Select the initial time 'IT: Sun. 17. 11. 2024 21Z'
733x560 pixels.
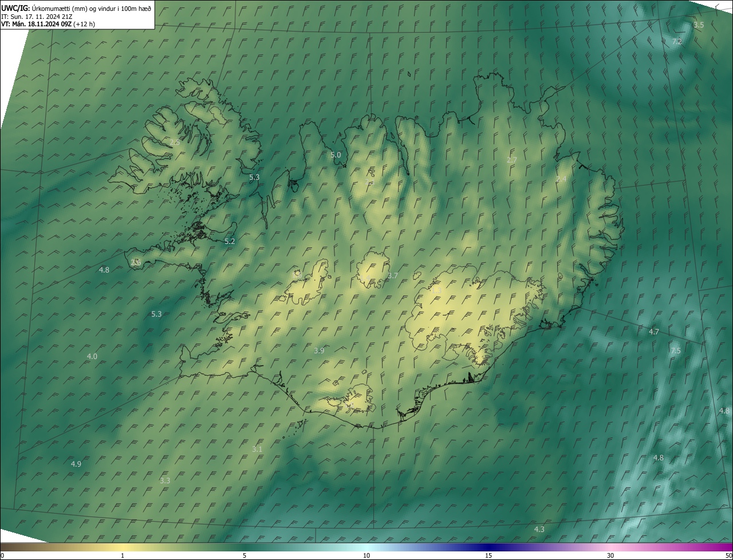[37, 16]
